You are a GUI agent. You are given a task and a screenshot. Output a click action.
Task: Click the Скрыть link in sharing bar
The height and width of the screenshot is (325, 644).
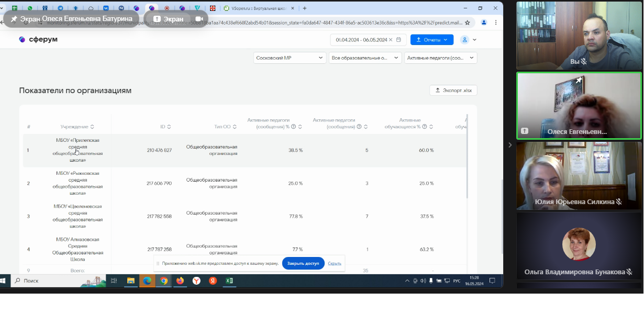tap(335, 264)
